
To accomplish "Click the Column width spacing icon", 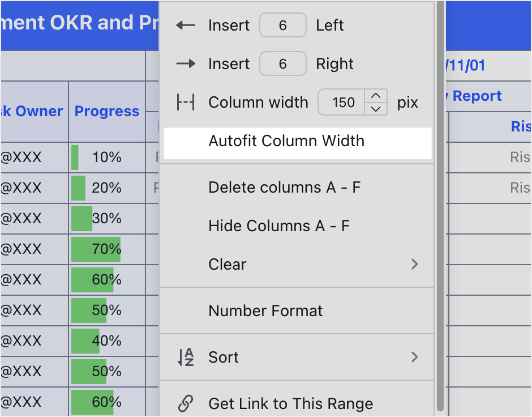I will click(186, 102).
